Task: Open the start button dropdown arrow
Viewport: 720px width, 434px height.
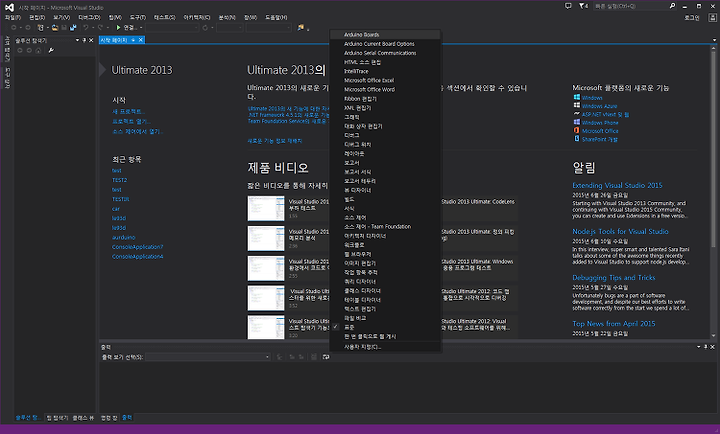Action: coord(141,28)
